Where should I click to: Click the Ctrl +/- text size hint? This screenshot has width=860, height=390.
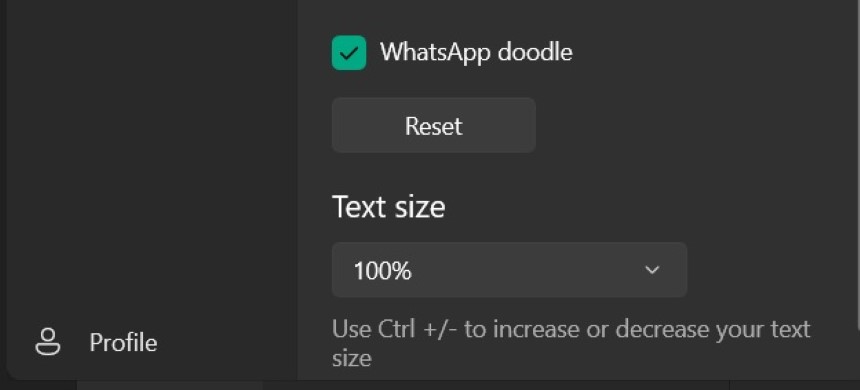click(x=571, y=343)
